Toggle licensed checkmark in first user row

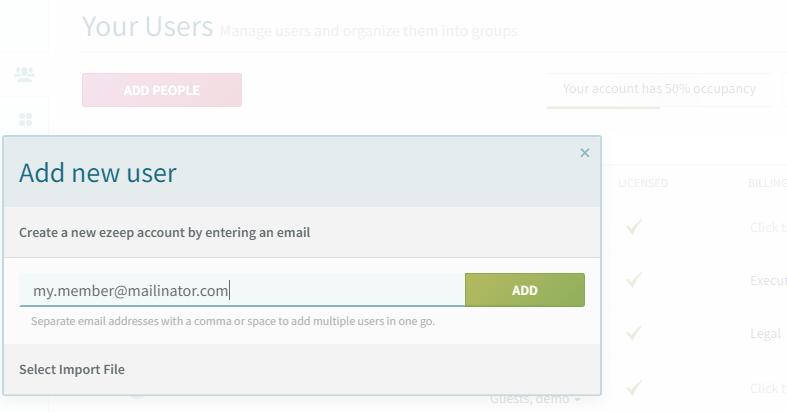click(x=634, y=227)
